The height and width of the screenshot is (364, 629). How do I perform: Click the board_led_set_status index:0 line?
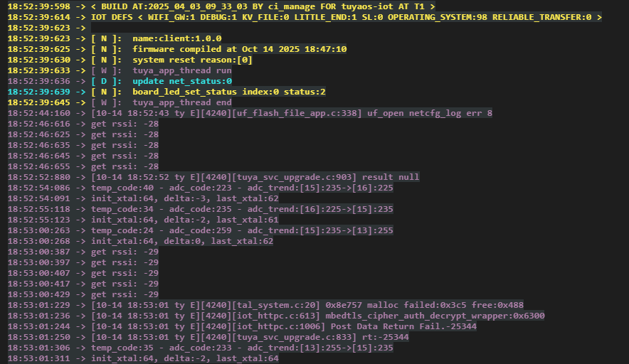click(x=228, y=92)
